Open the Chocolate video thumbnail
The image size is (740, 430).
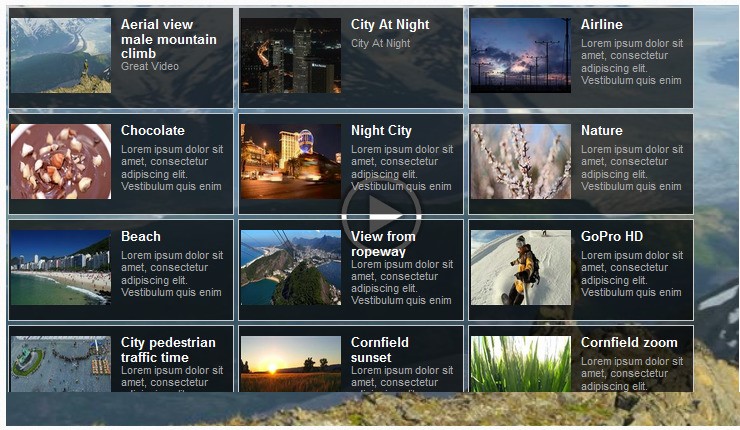coord(61,161)
